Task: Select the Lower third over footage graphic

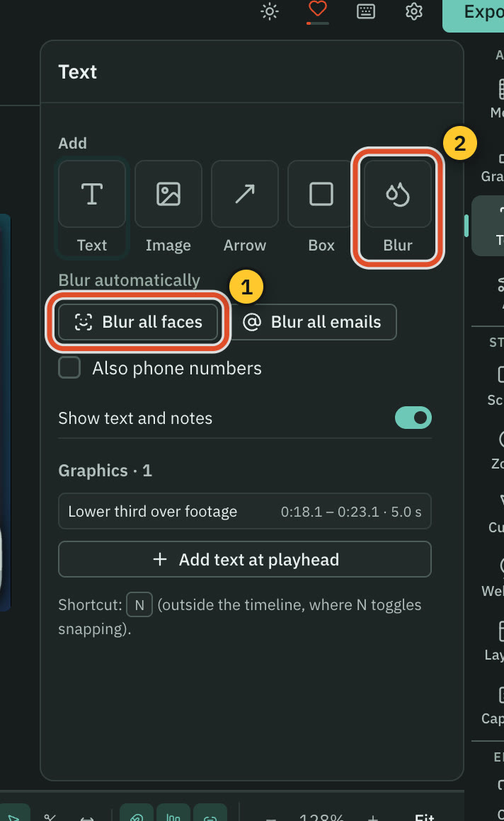Action: coord(245,512)
